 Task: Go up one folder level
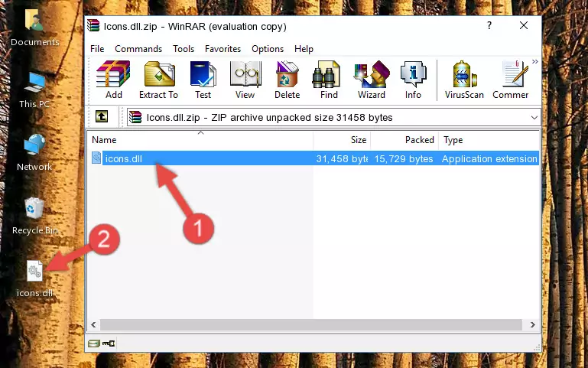pyautogui.click(x=102, y=116)
